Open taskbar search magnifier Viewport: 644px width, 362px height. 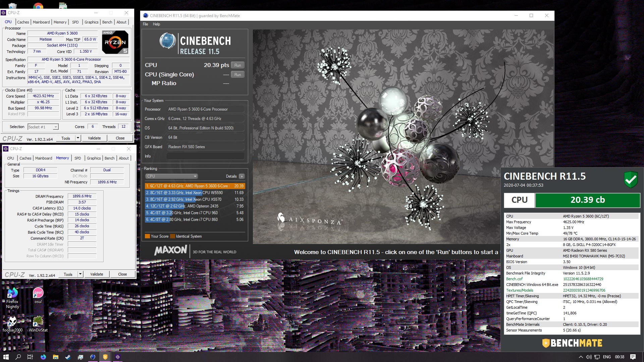click(18, 357)
